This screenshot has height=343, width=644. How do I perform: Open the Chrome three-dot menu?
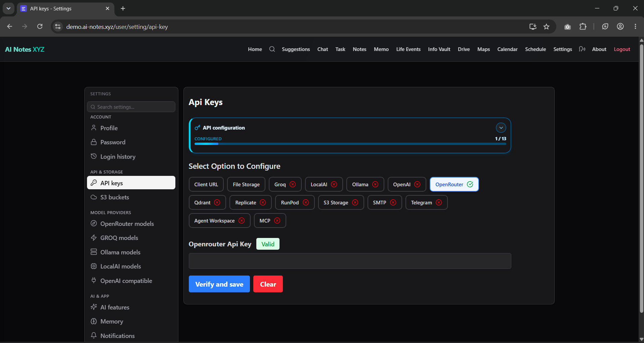[x=635, y=27]
